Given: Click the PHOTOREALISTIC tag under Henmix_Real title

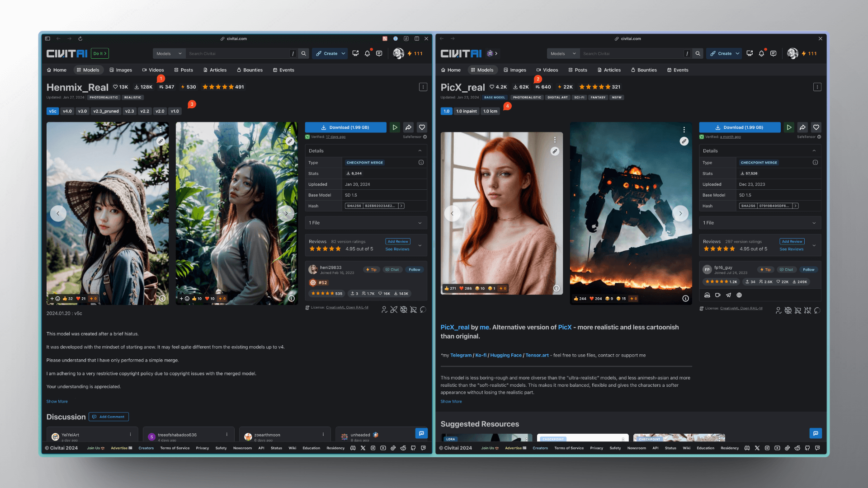Looking at the screenshot, I should pyautogui.click(x=104, y=98).
